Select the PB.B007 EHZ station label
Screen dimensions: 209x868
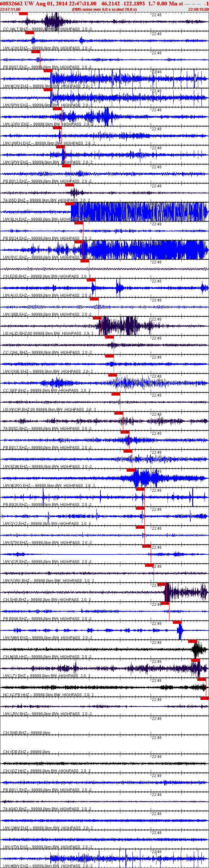[x=47, y=67]
